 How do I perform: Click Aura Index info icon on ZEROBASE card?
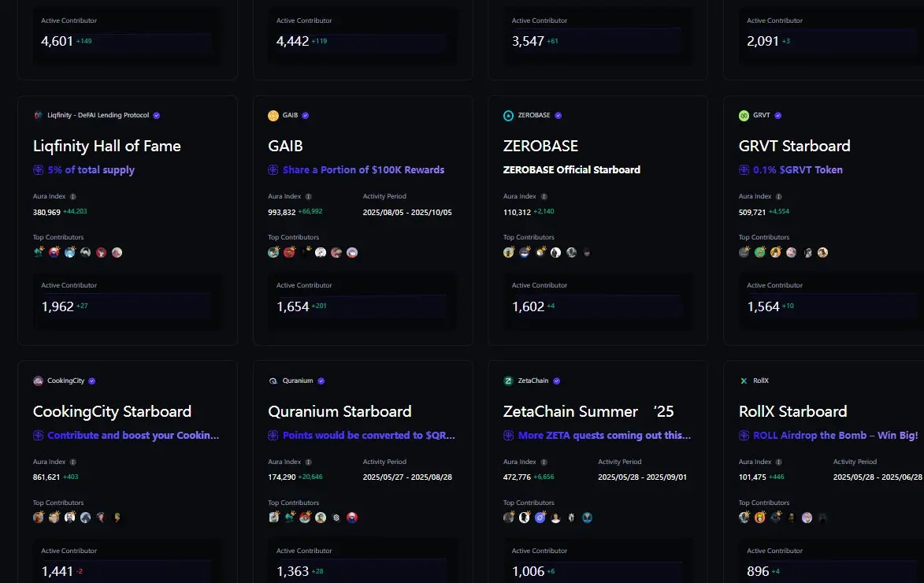(544, 196)
